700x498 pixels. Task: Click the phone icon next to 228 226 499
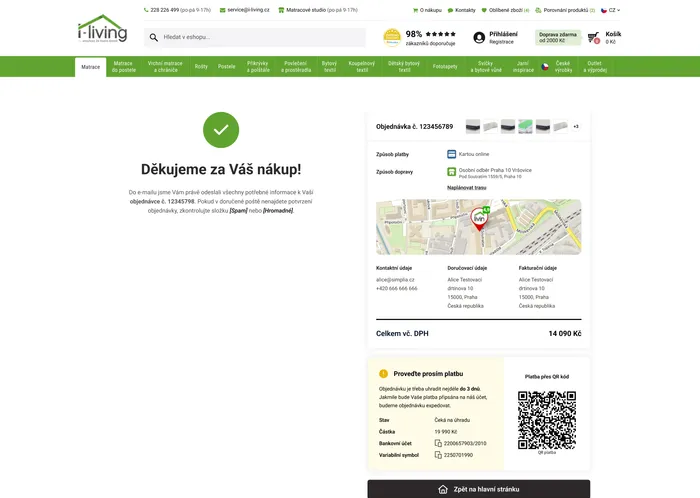click(146, 10)
